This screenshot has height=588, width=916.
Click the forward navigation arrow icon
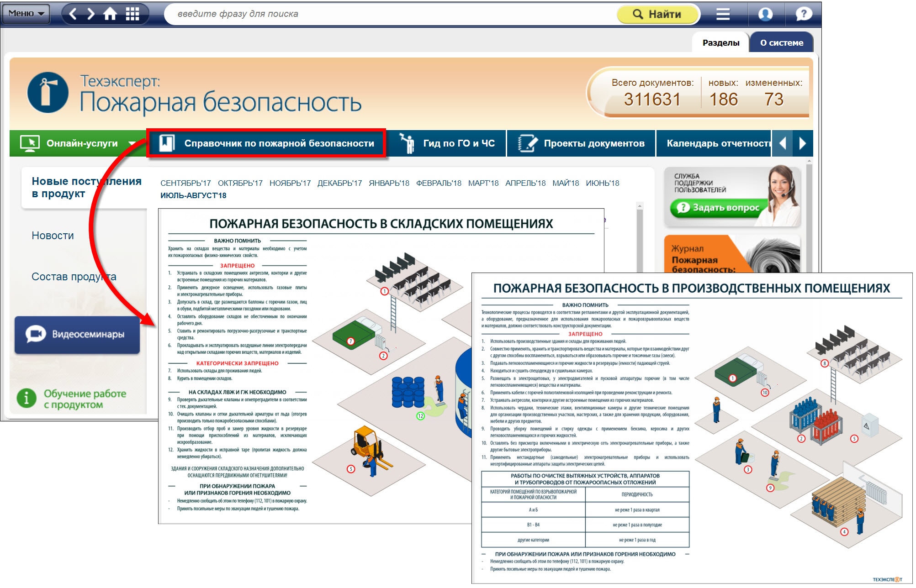pyautogui.click(x=91, y=14)
